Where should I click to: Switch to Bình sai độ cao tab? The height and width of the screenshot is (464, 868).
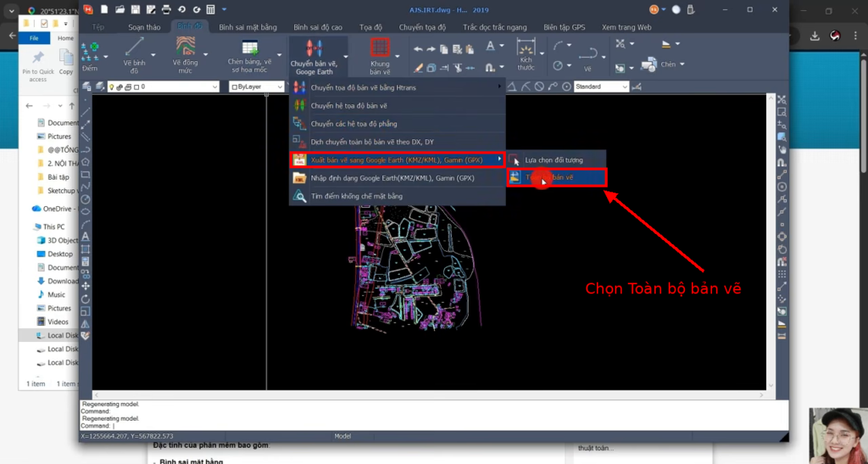click(318, 27)
